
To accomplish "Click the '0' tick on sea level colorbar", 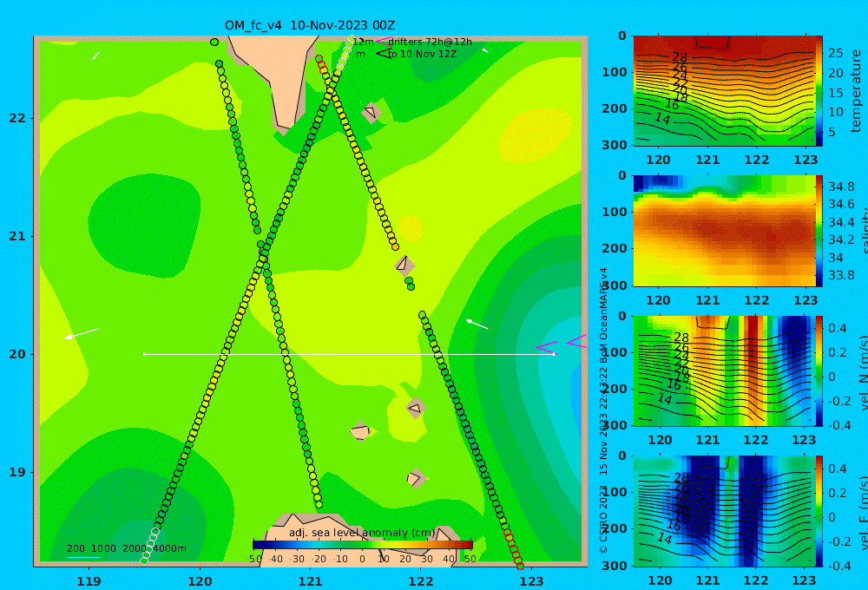I will pos(362,559).
